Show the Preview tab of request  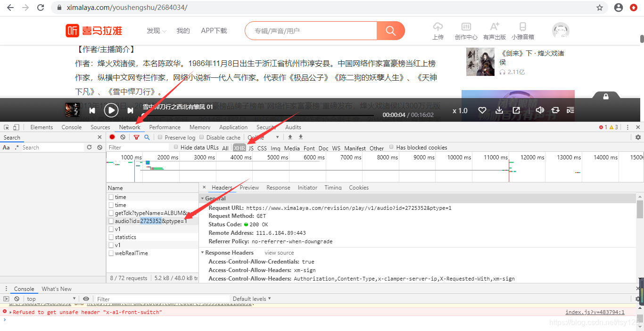click(x=249, y=188)
